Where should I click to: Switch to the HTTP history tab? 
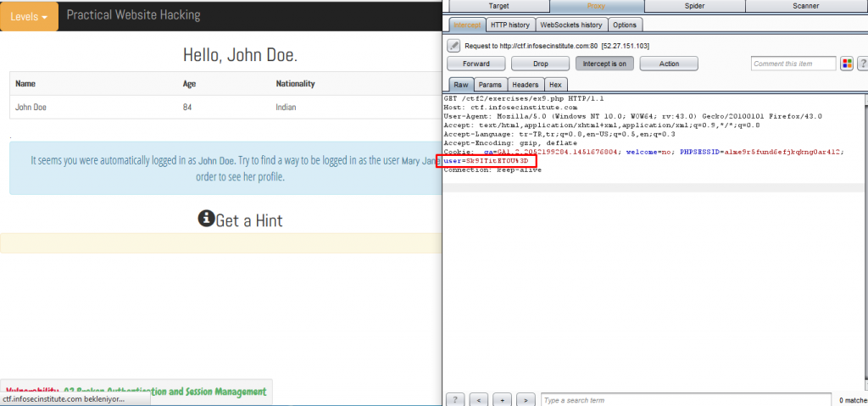509,25
